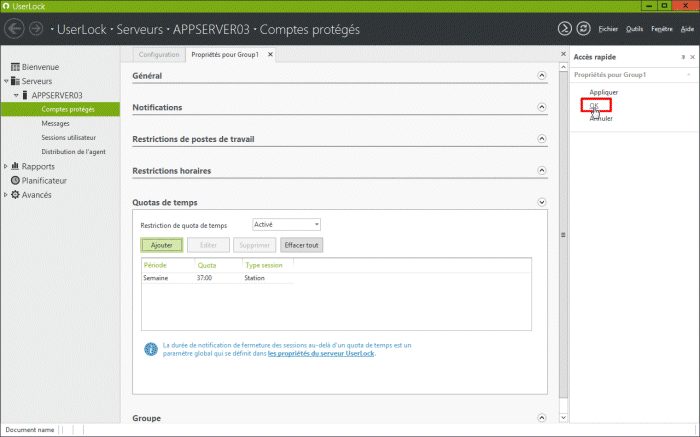This screenshot has height=437, width=700.
Task: Click the Supprimer button
Action: 254,245
